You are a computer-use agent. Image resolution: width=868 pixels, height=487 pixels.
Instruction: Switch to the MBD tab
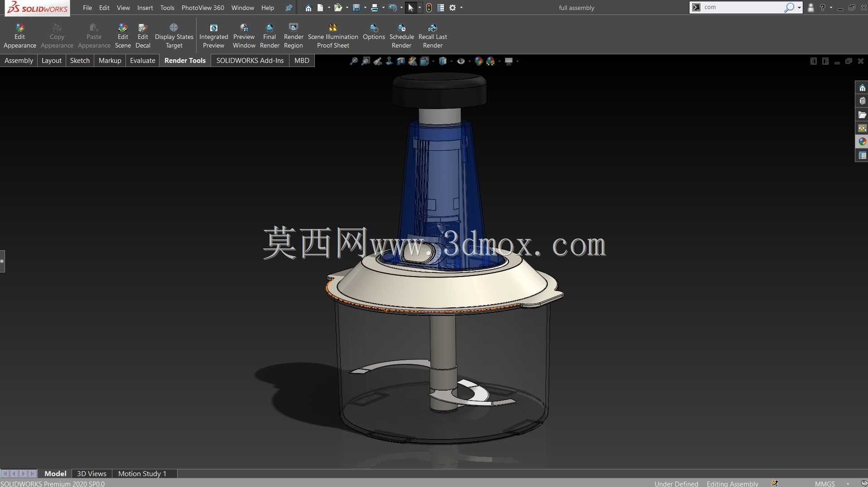(x=302, y=61)
